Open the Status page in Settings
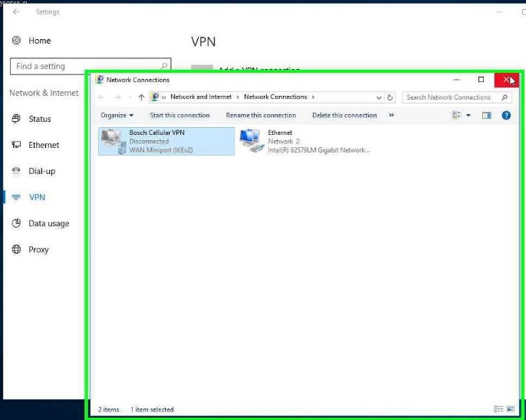This screenshot has width=526, height=420. (x=40, y=119)
